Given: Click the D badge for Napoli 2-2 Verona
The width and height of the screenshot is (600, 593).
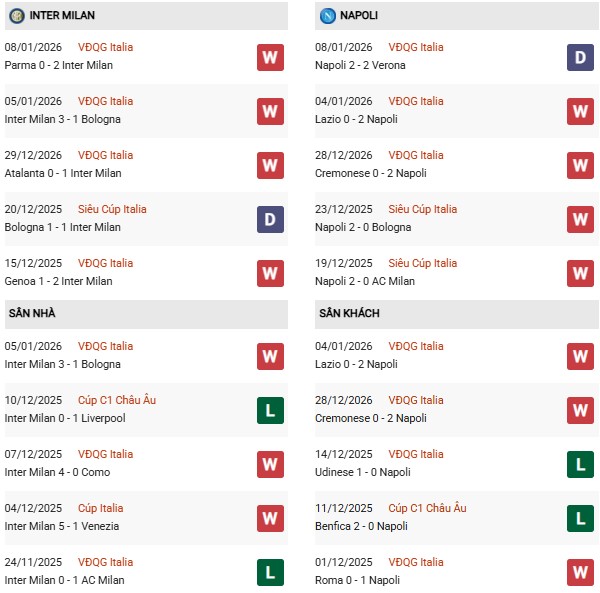Looking at the screenshot, I should [x=581, y=57].
